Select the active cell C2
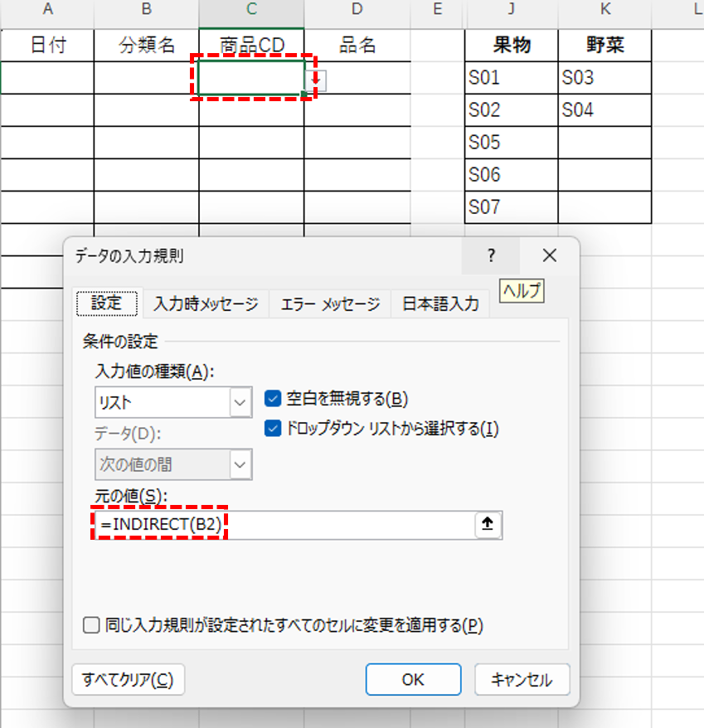 click(x=251, y=78)
